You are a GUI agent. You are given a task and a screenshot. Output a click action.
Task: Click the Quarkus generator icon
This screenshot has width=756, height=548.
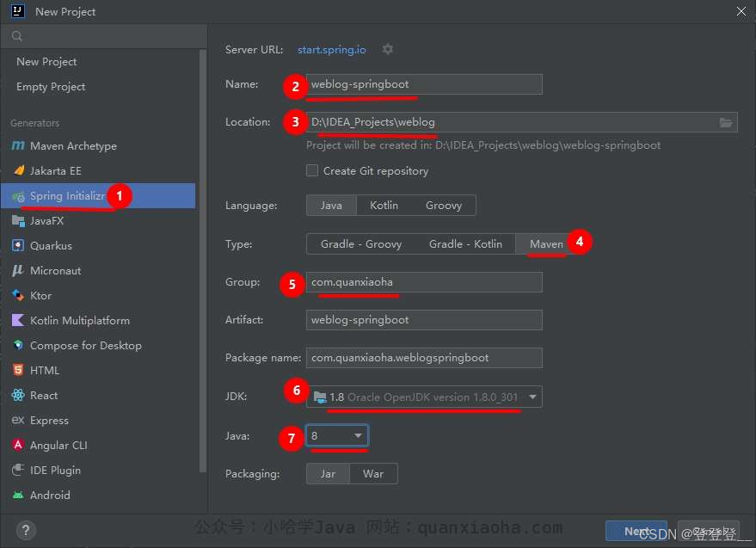click(x=18, y=245)
